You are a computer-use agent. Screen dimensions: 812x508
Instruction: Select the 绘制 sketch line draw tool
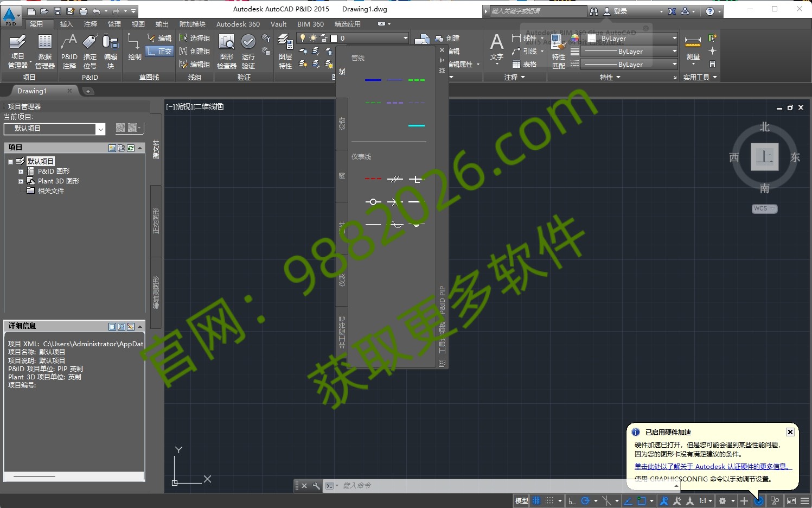pyautogui.click(x=135, y=47)
